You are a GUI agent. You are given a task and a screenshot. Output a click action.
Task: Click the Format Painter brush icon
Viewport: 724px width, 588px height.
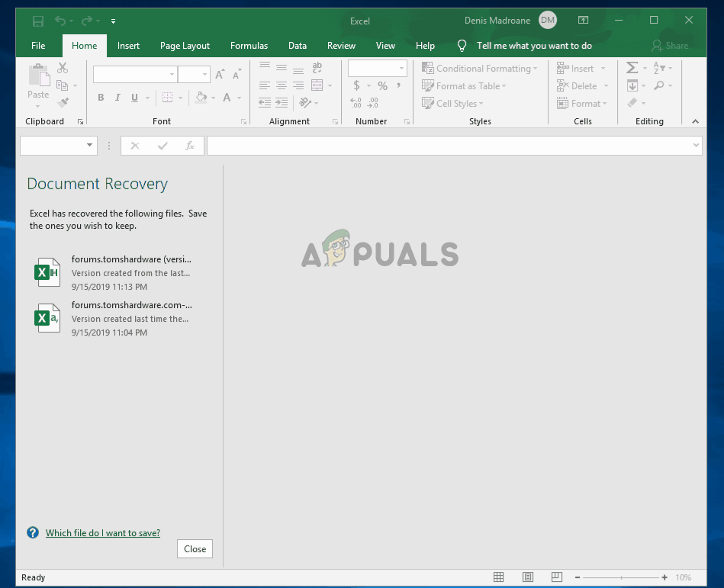click(63, 103)
